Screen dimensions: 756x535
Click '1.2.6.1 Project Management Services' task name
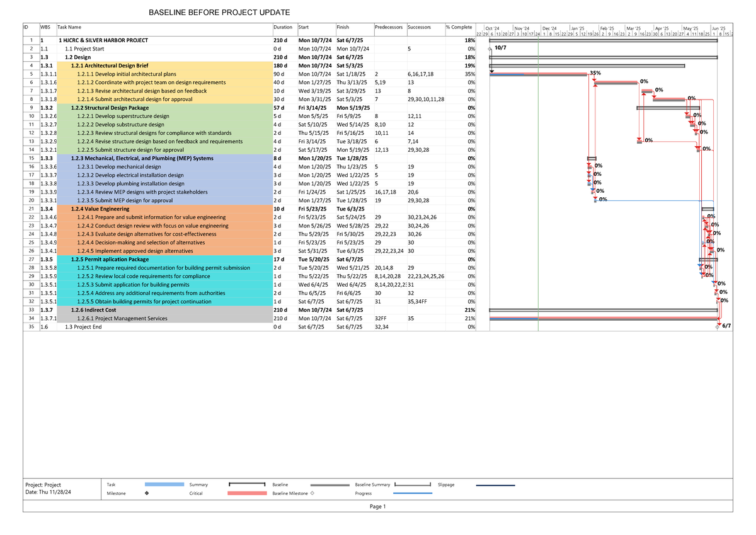122,318
